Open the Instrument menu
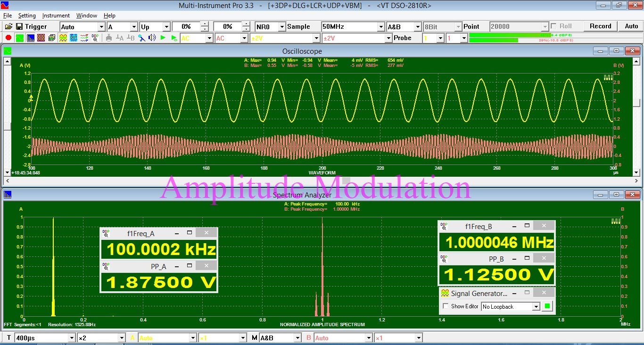This screenshot has width=644, height=345. pos(56,16)
